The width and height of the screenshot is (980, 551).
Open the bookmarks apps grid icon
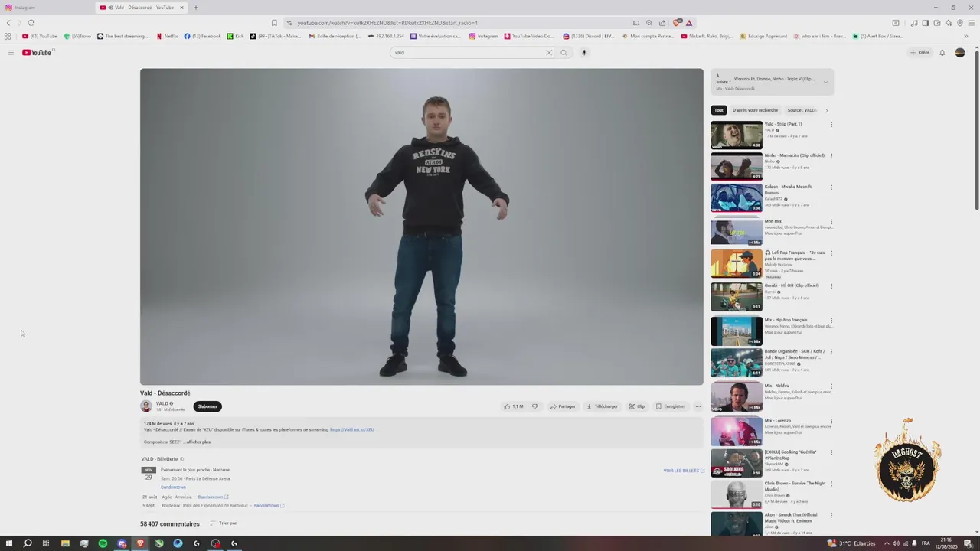point(8,36)
